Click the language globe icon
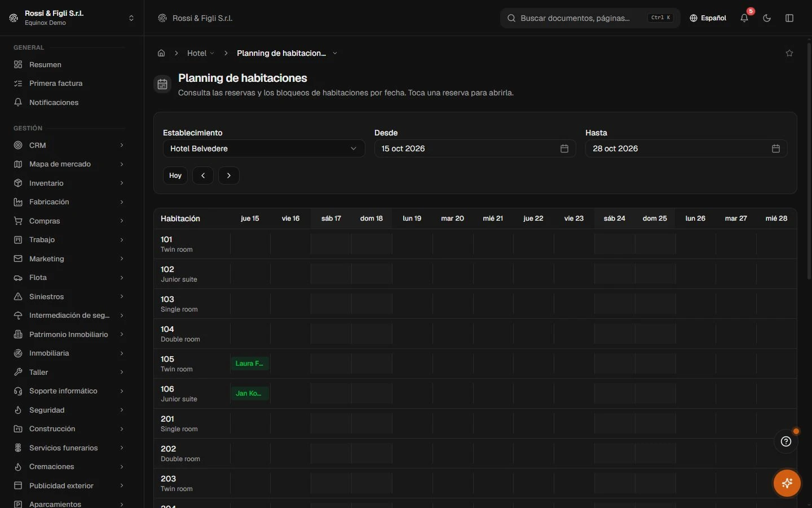The height and width of the screenshot is (508, 812). 694,18
